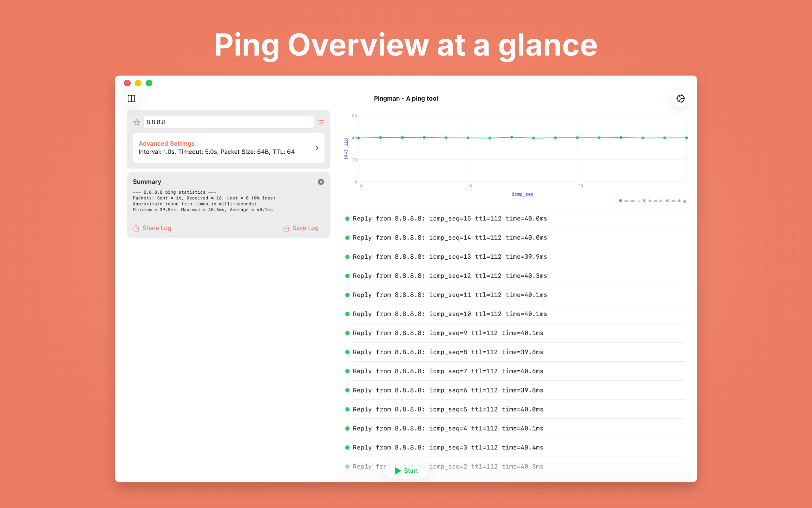Viewport: 812px width, 508px height.
Task: Click the yellow minimize window button
Action: click(138, 83)
